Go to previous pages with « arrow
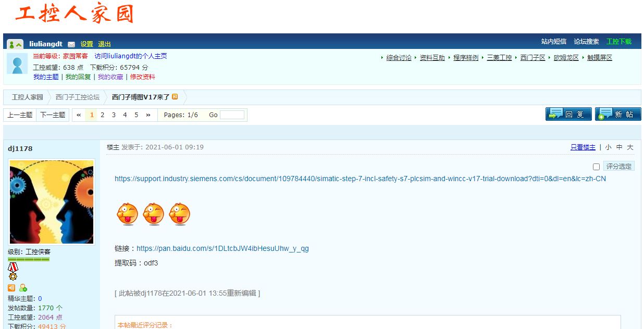 [x=79, y=115]
